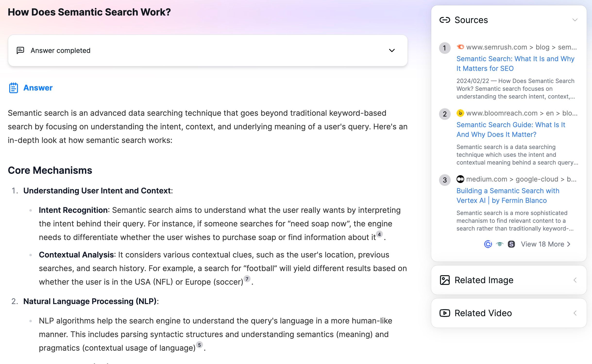The height and width of the screenshot is (364, 592).
Task: Click the Contextual Analysis bold term
Action: [76, 255]
